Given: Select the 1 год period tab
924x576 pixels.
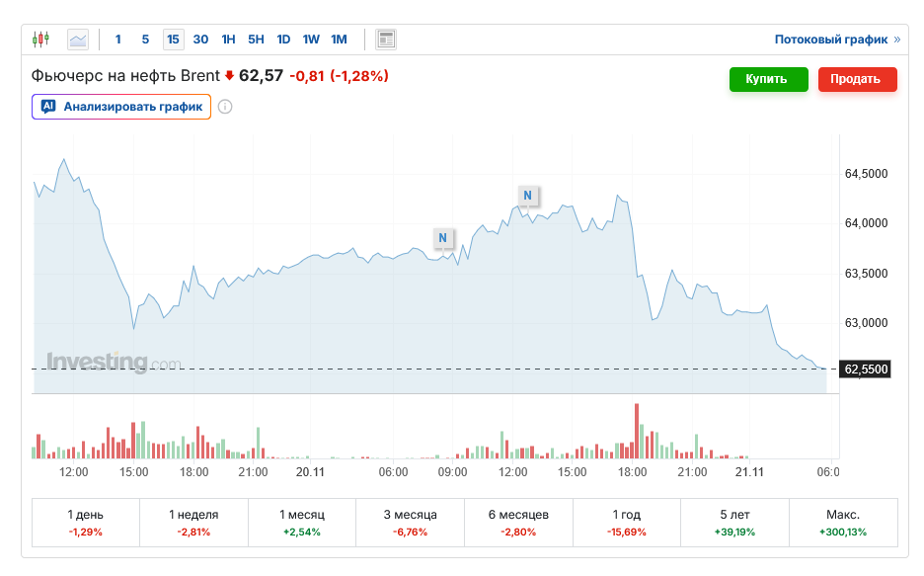Looking at the screenshot, I should [627, 522].
